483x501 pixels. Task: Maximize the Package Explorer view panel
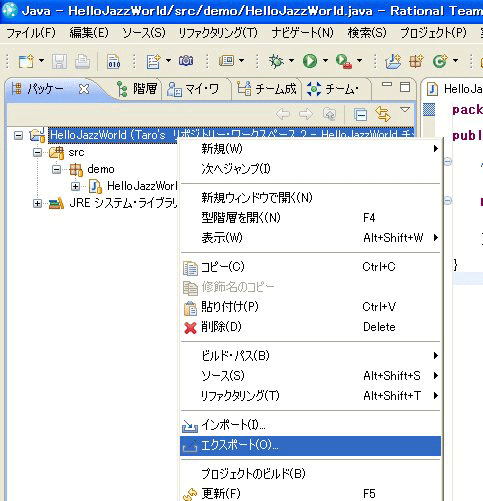(x=405, y=87)
